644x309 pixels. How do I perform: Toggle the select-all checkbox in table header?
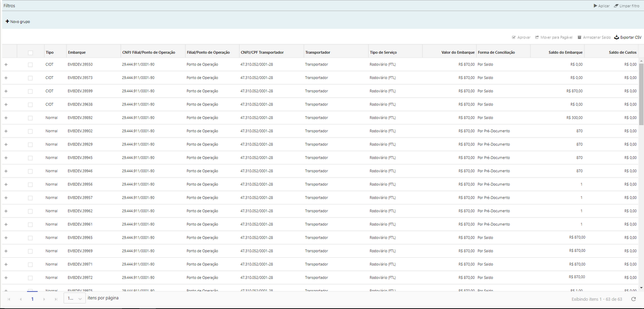30,53
